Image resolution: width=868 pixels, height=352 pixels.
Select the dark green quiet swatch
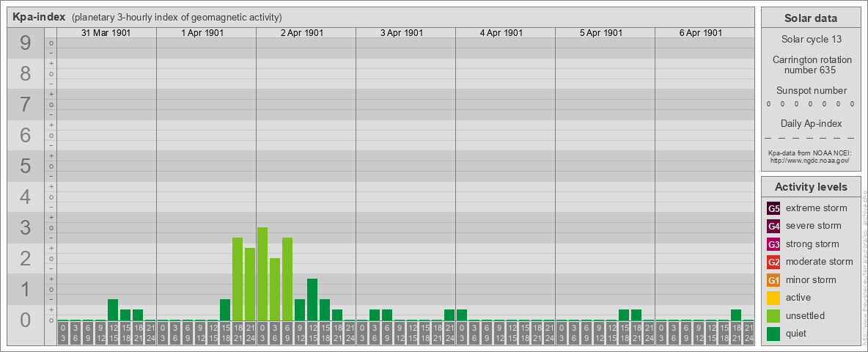773,333
